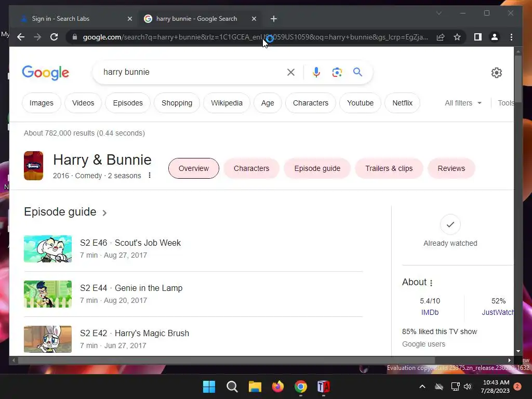Open the About section three-dot menu

(x=431, y=283)
